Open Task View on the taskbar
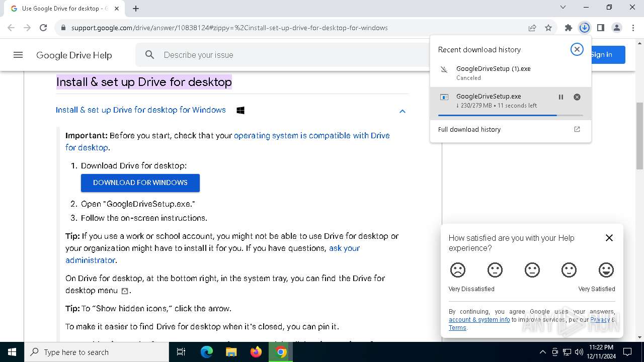Viewport: 644px width, 362px height. point(182,352)
